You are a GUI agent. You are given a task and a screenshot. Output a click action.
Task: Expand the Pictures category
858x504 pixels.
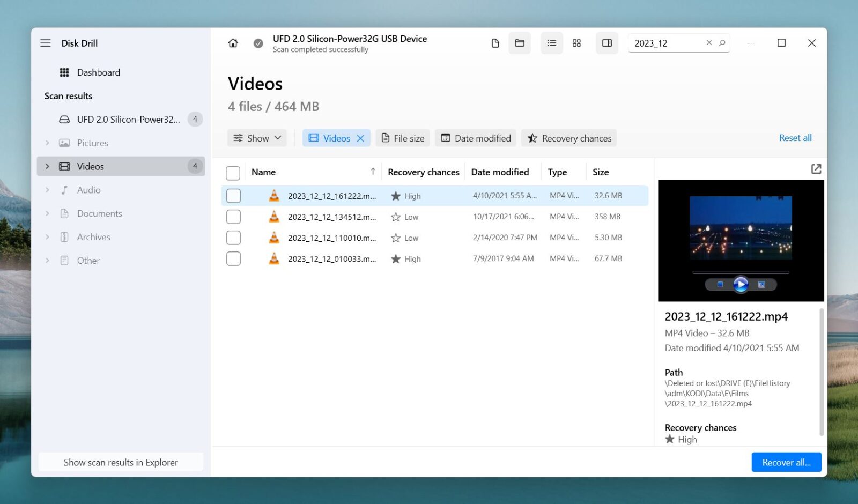47,143
